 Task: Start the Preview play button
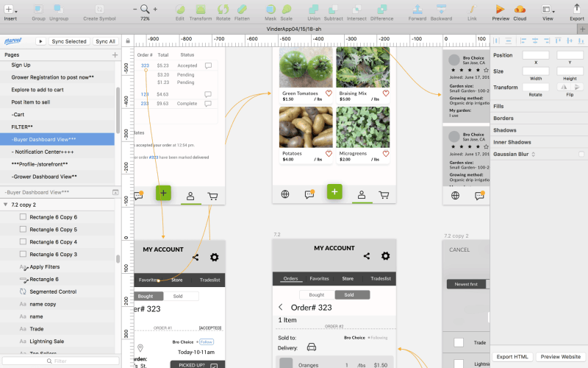pos(500,10)
